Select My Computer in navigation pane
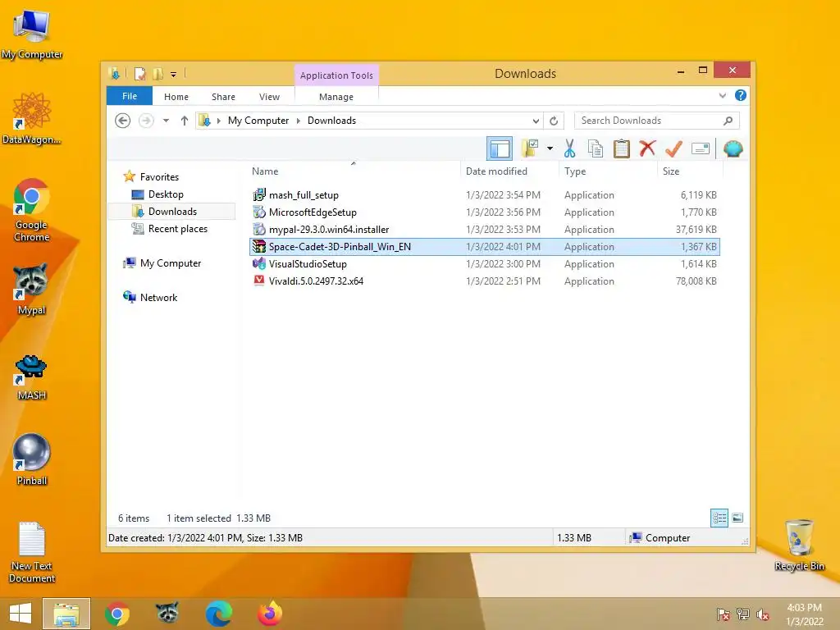The image size is (840, 630). pyautogui.click(x=171, y=263)
